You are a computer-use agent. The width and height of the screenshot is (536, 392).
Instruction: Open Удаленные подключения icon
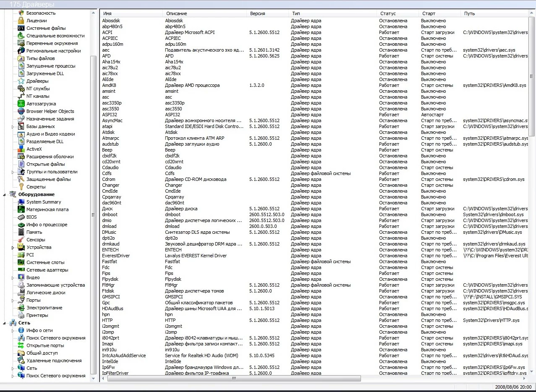coord(21,361)
